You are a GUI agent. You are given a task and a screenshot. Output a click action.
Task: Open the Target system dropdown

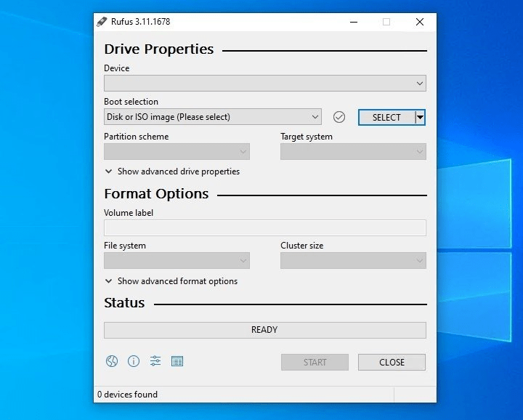[353, 152]
